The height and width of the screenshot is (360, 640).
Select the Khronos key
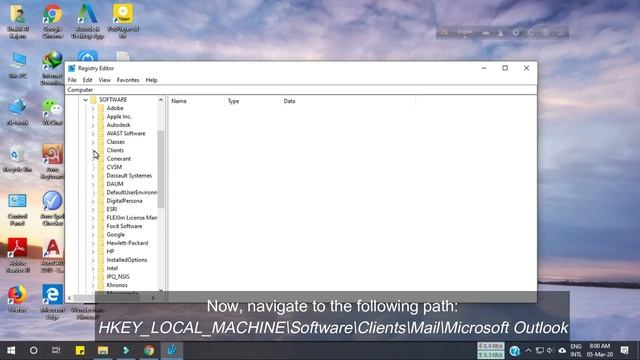tap(117, 285)
